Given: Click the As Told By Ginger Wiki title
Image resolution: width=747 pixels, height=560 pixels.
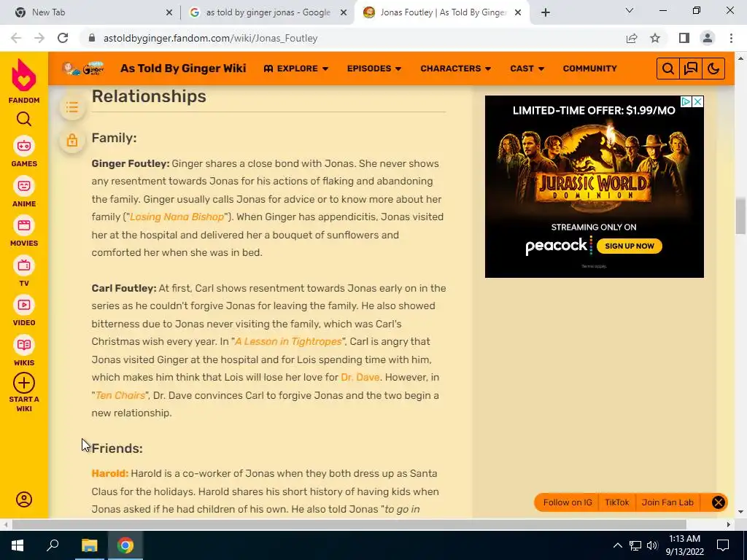Looking at the screenshot, I should [x=183, y=69].
